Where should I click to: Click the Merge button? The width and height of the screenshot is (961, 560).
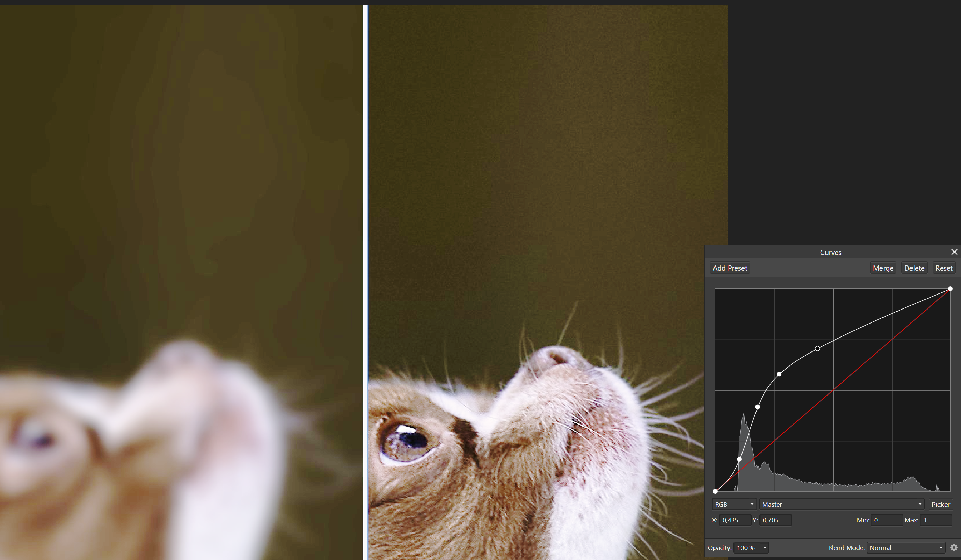click(x=883, y=268)
